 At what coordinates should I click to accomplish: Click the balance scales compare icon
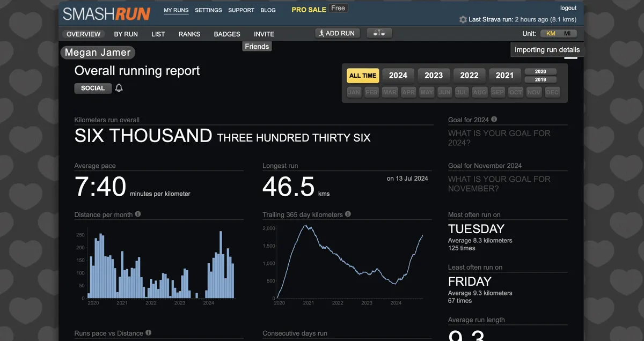379,33
